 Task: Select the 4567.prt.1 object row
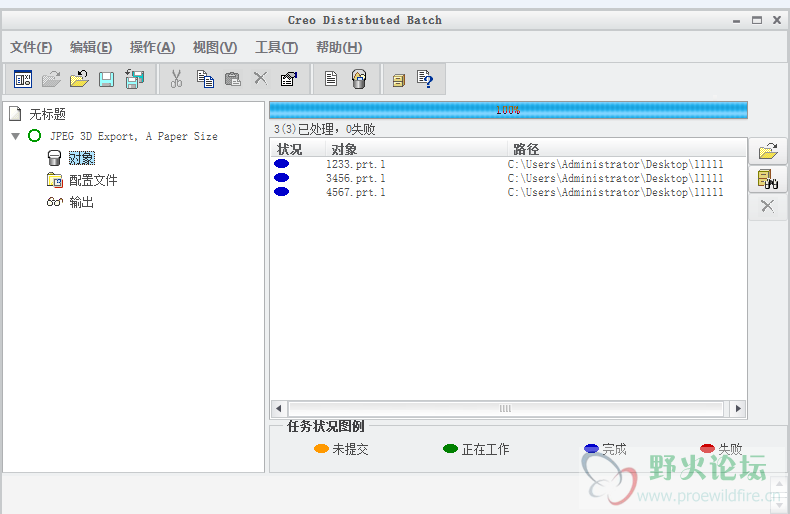[508, 192]
